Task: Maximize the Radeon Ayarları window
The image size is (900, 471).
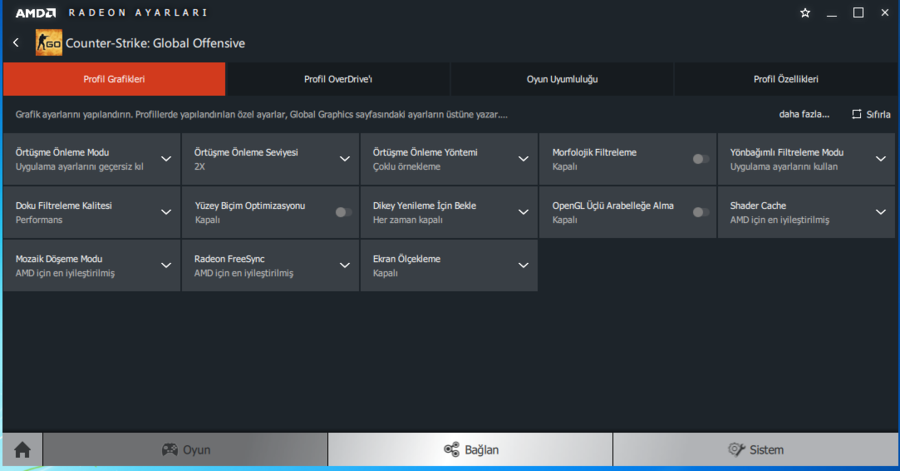Action: pyautogui.click(x=858, y=13)
